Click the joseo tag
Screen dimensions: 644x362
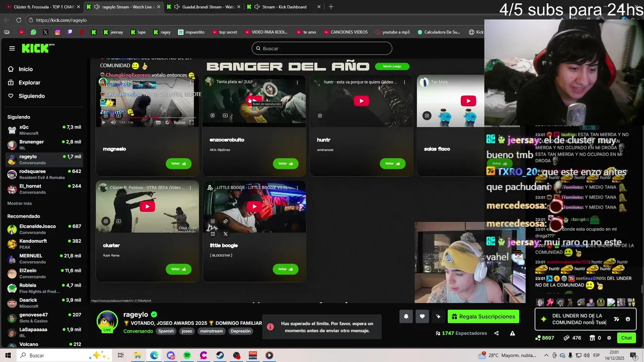187,331
